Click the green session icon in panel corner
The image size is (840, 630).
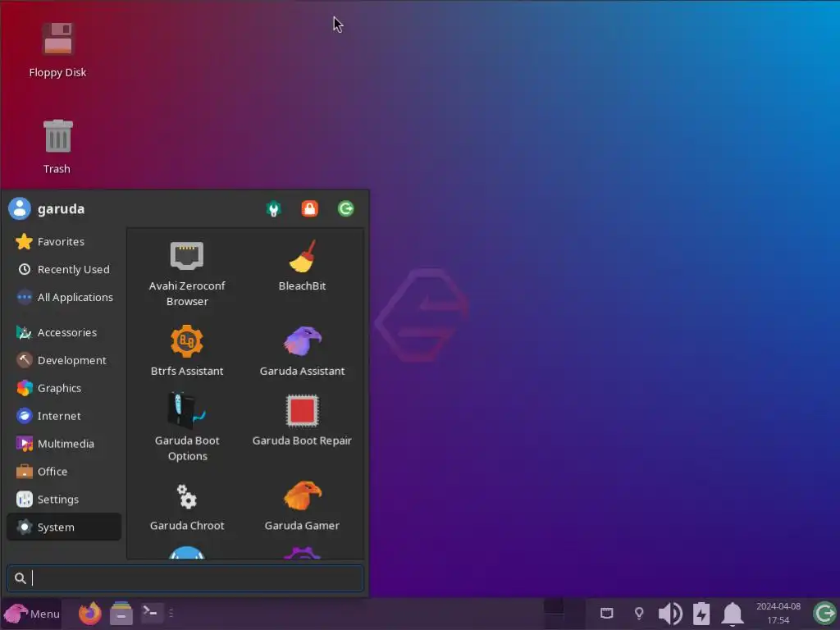point(824,614)
